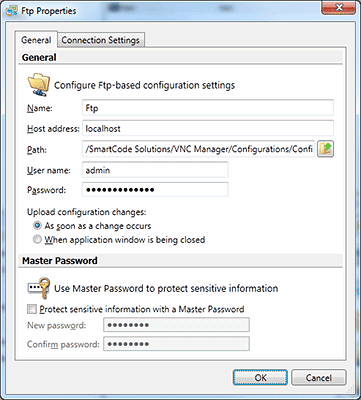
Task: Enable Master Password protection checkbox
Action: point(32,309)
